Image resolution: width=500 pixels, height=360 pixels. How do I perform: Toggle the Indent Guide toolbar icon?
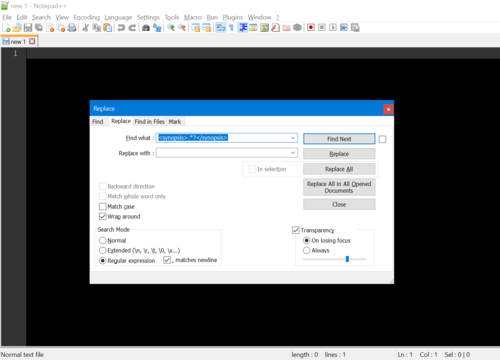coord(243,28)
